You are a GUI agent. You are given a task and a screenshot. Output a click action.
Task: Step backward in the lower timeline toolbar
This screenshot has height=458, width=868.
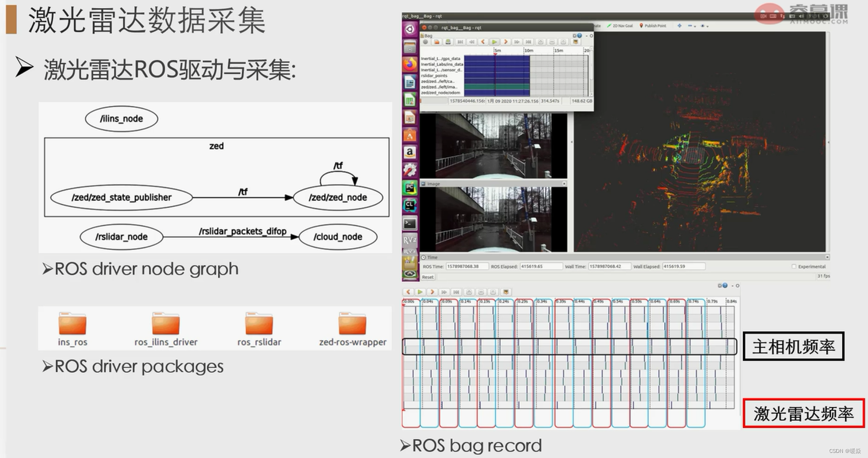[x=408, y=292]
